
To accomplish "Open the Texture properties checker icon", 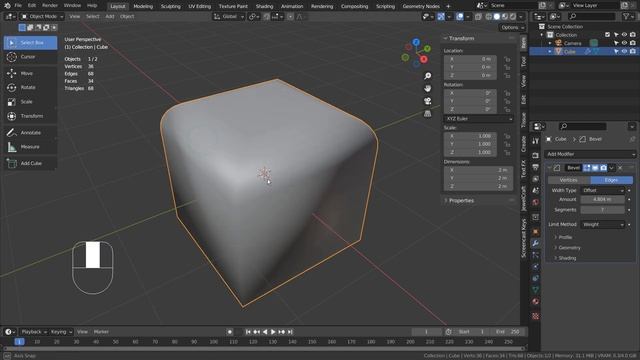I will (x=536, y=316).
